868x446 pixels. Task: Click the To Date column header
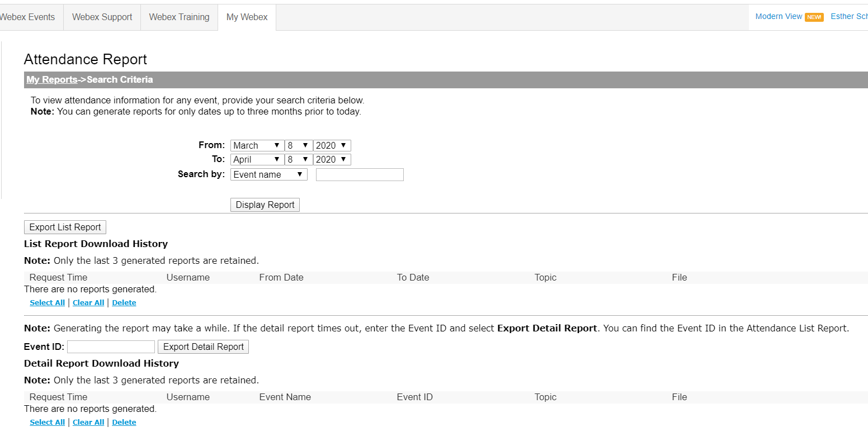pos(413,277)
